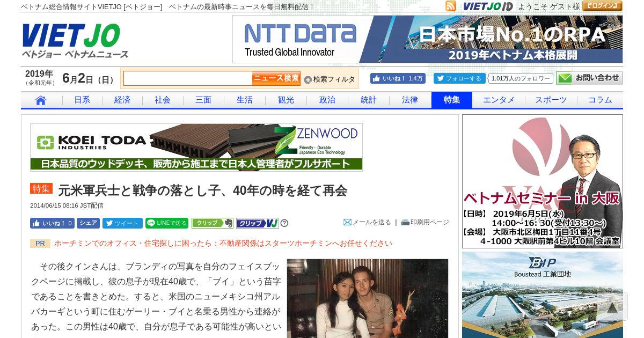
Task: Open the RSS feed icon
Action: click(x=451, y=6)
